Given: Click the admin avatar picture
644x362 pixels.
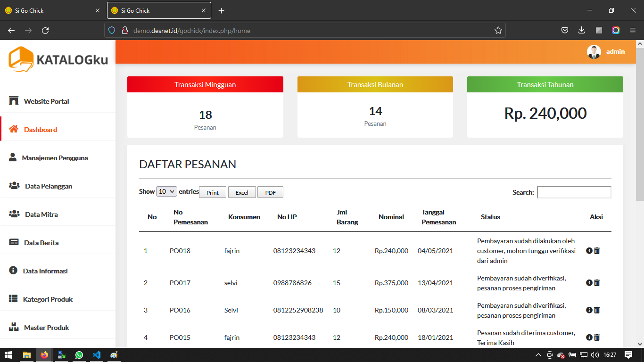Looking at the screenshot, I should tap(594, 52).
